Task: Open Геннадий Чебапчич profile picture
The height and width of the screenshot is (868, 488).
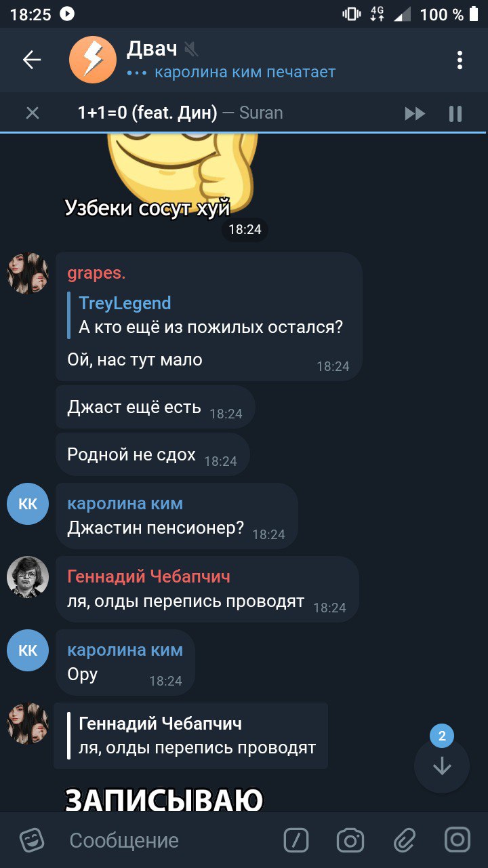Action: 28,577
